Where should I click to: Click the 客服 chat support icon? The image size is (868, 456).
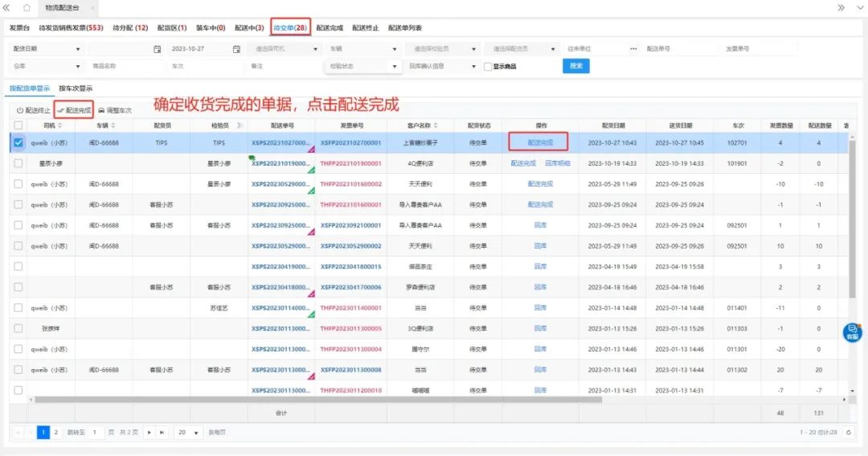[852, 331]
